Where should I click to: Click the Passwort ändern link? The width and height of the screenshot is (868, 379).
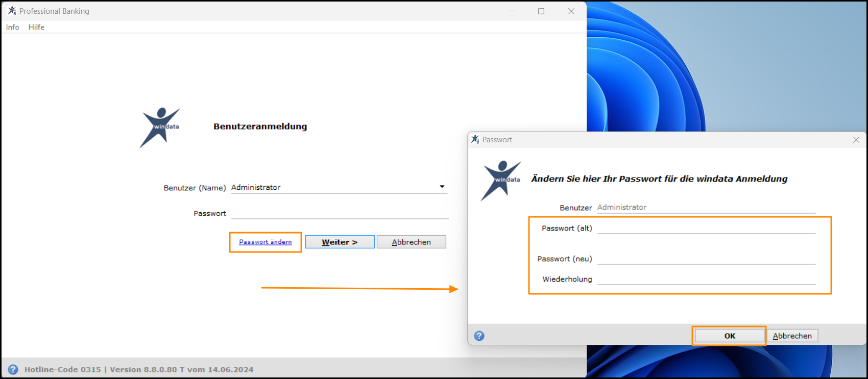tap(266, 242)
